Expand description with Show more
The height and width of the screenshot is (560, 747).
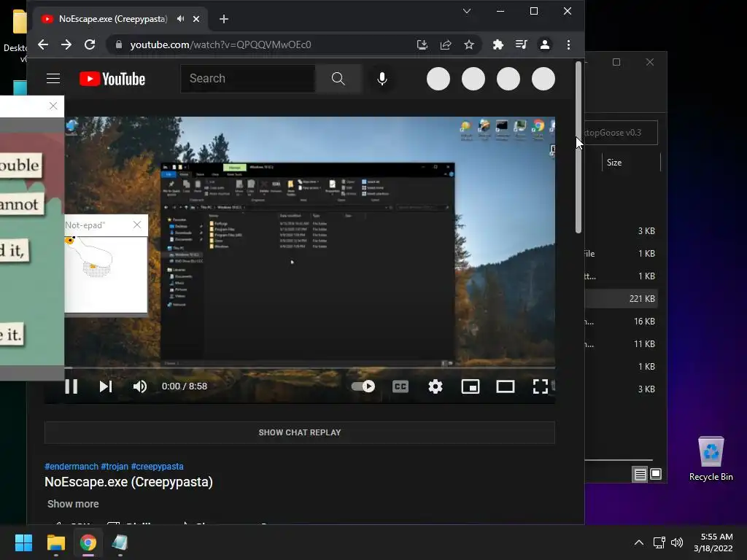[73, 504]
